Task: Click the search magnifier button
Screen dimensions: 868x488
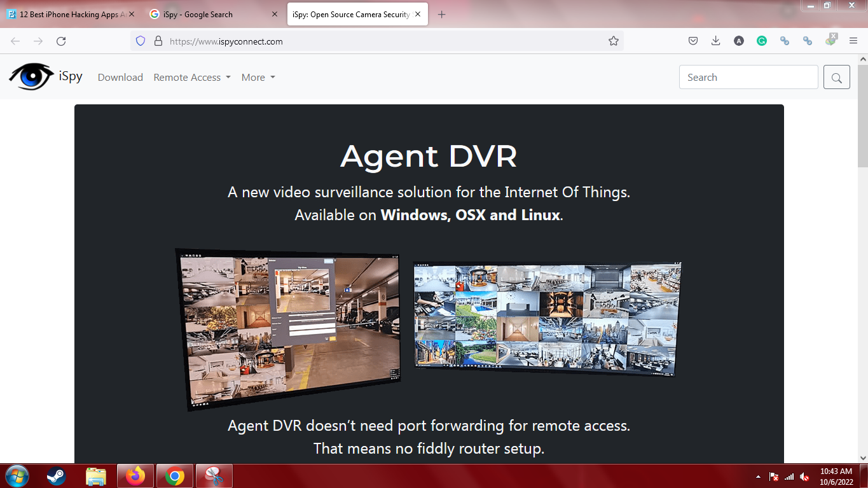Action: click(x=837, y=78)
